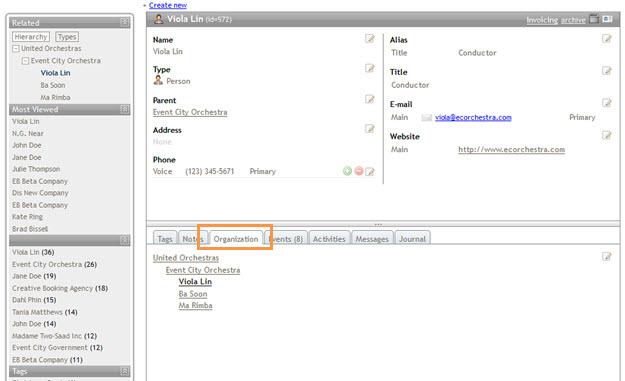Open the Journal tab
The width and height of the screenshot is (625, 381).
[x=413, y=239]
